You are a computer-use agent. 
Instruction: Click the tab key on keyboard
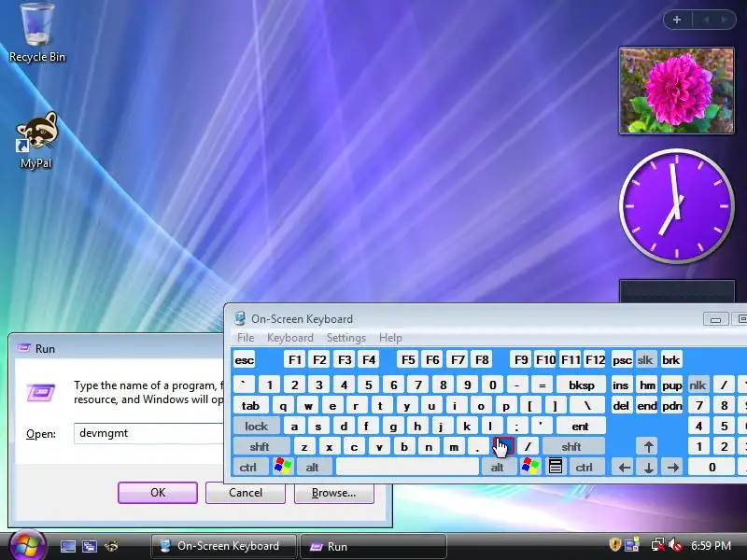250,406
